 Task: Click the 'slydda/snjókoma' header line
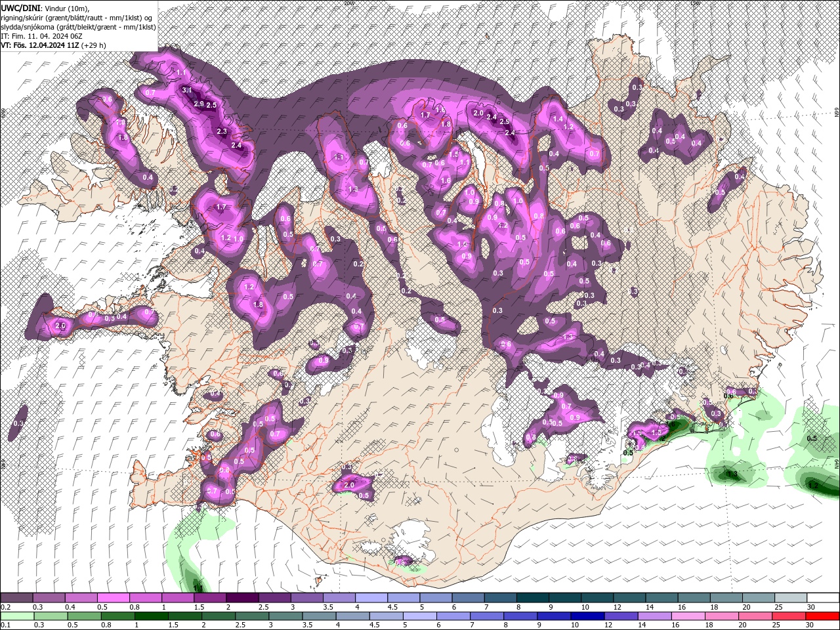tap(78, 26)
